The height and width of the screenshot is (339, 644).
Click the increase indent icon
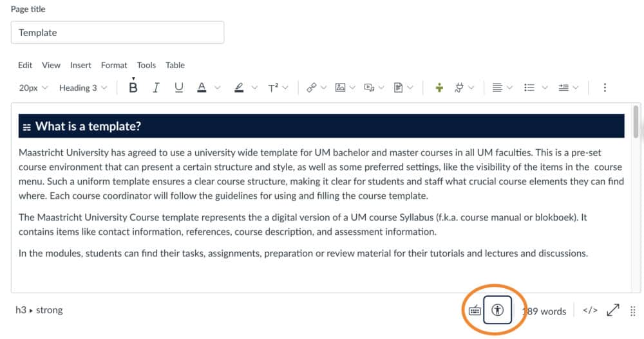pyautogui.click(x=563, y=87)
